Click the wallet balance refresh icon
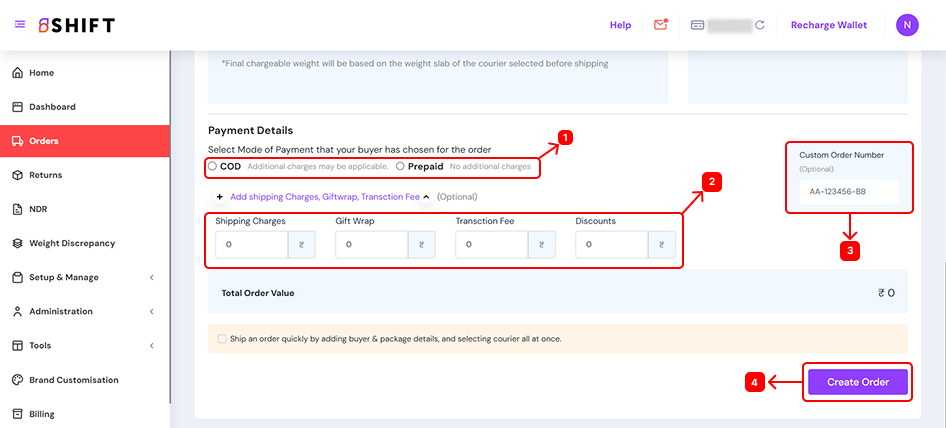Screen dimensions: 946x428 (x=760, y=25)
